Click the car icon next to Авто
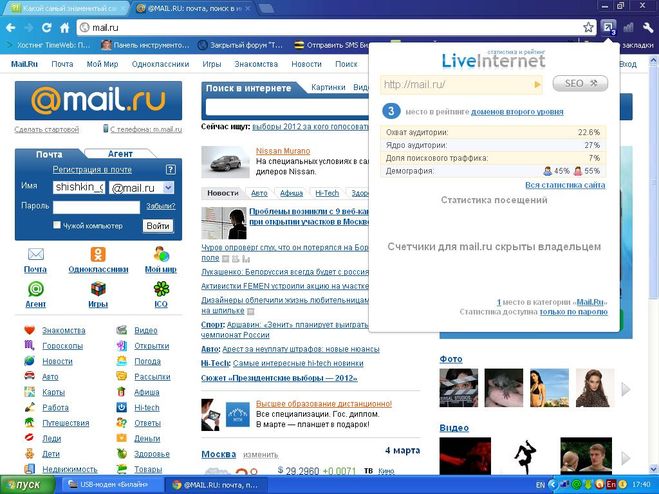Screen dimensions: 659x494 click(x=29, y=376)
